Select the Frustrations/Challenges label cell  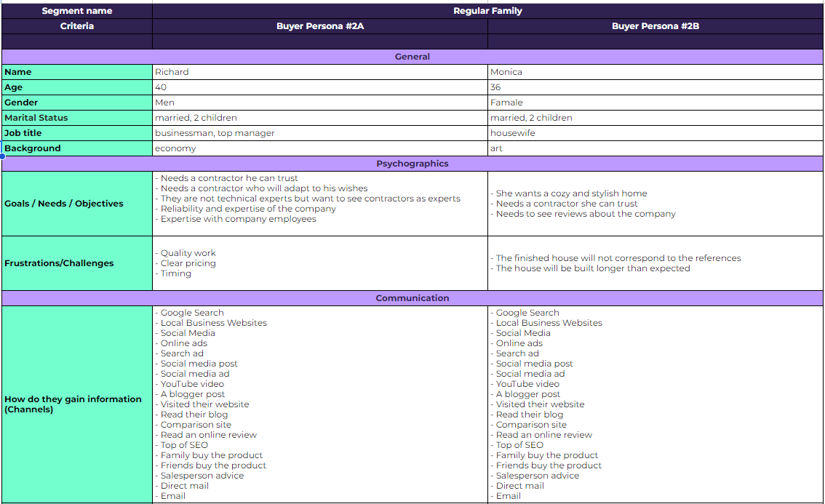pos(77,263)
